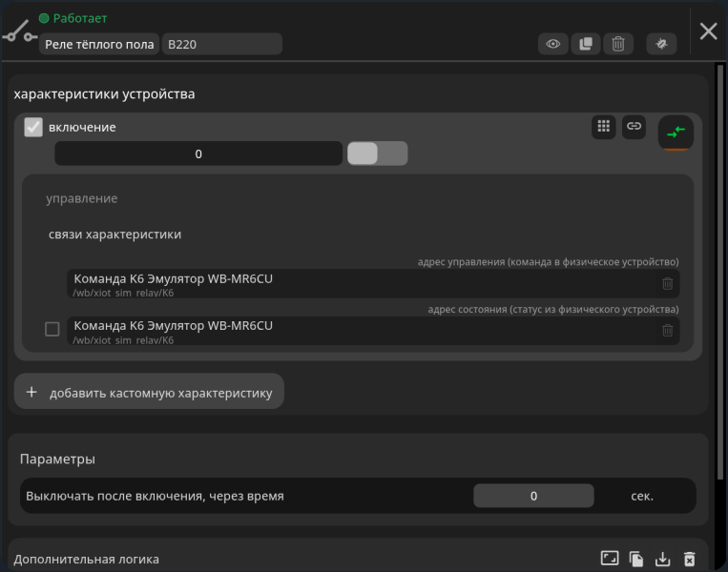Remove the адрес управления link via trash icon

667,283
